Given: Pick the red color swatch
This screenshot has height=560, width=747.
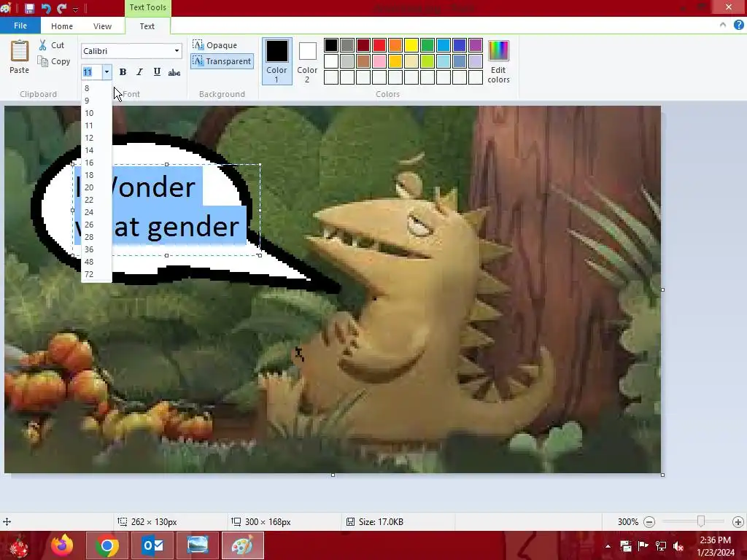Looking at the screenshot, I should (379, 45).
